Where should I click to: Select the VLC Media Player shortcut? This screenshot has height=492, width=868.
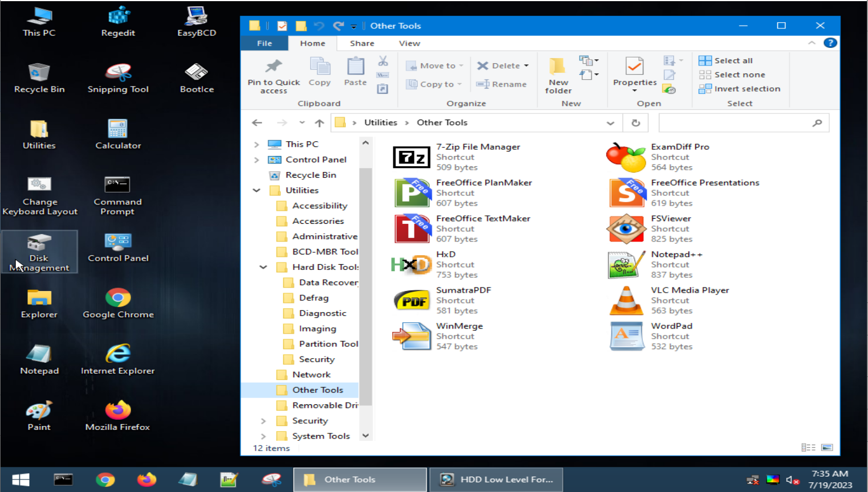pos(668,300)
